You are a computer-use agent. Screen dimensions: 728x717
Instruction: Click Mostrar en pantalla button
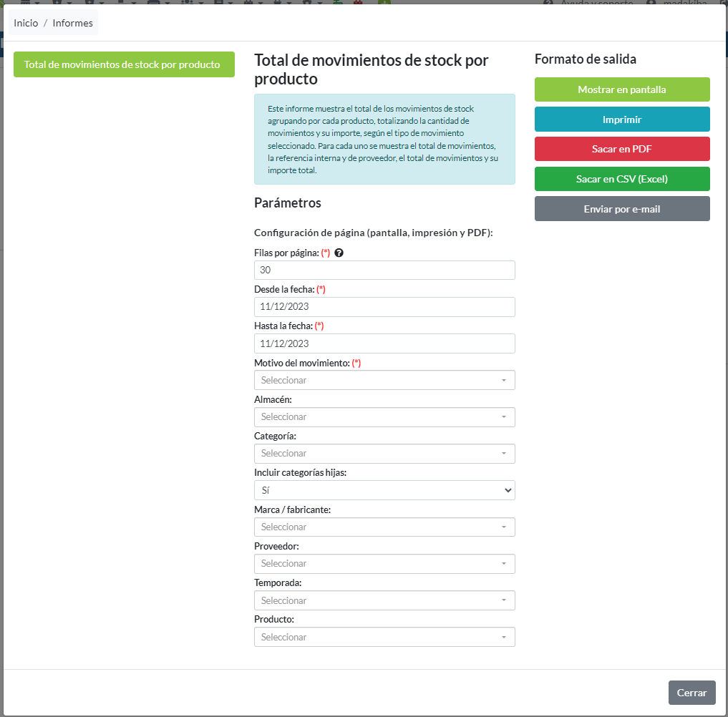tap(621, 89)
